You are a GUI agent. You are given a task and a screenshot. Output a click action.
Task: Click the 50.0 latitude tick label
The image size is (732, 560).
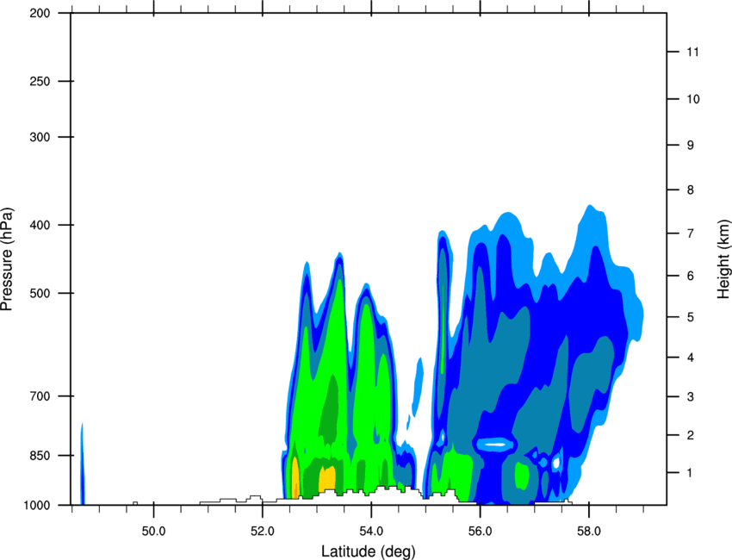[x=153, y=532]
